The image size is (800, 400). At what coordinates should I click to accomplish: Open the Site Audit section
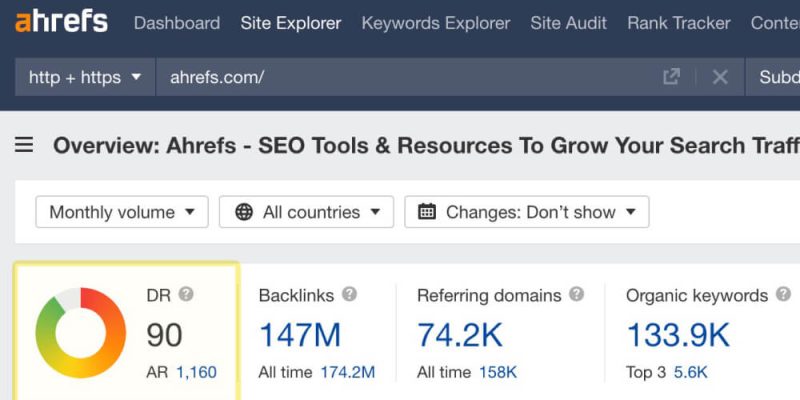tap(569, 23)
